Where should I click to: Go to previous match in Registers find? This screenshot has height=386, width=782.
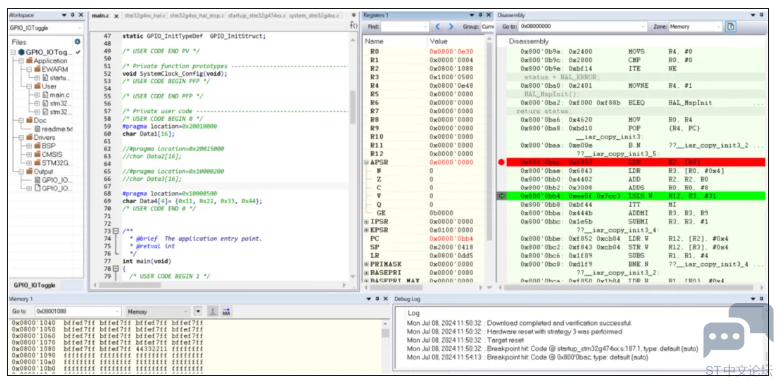point(438,26)
